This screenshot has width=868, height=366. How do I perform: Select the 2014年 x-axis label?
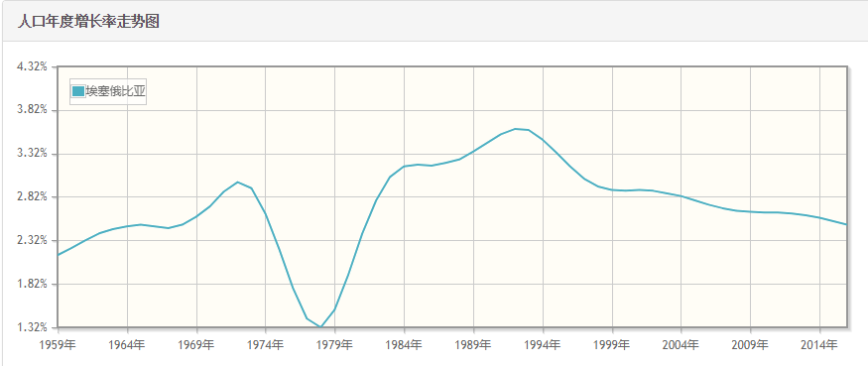[818, 345]
